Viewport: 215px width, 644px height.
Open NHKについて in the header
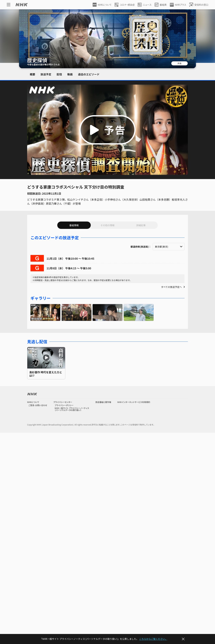(x=102, y=5)
